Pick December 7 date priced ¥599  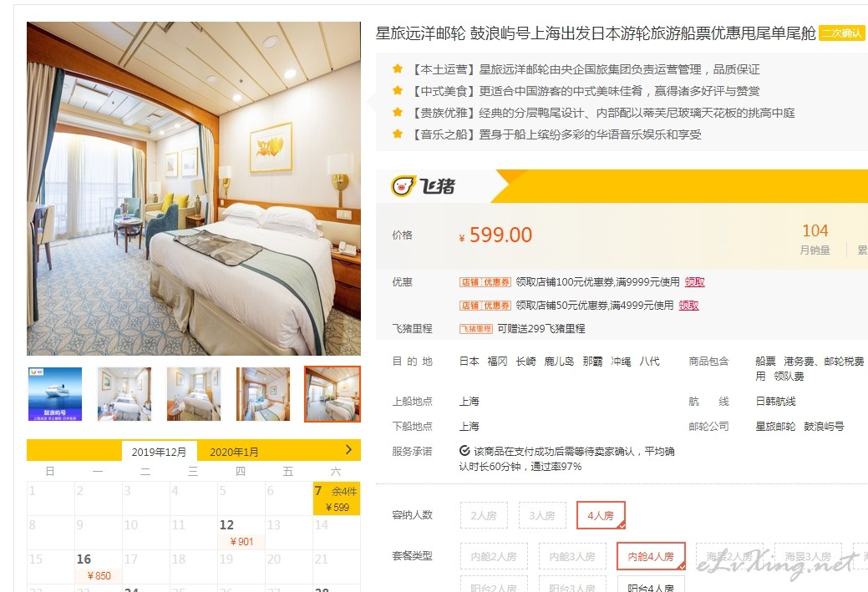337,498
